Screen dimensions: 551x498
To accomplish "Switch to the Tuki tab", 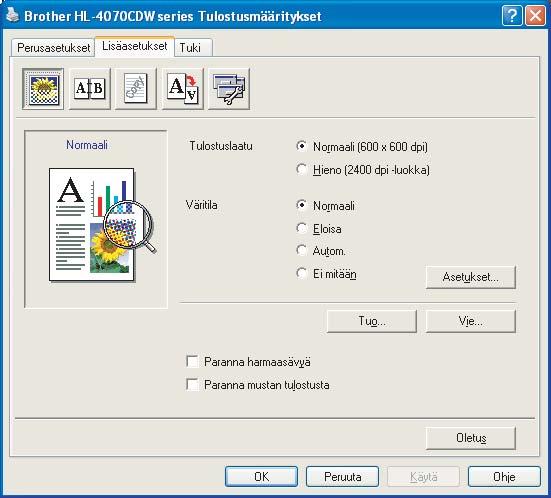I will pyautogui.click(x=194, y=48).
